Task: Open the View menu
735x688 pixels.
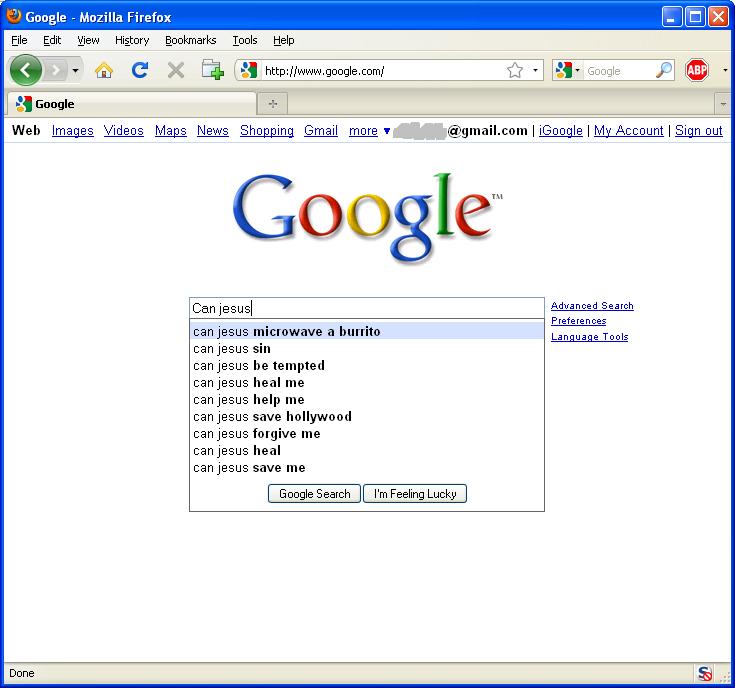Action: click(88, 40)
